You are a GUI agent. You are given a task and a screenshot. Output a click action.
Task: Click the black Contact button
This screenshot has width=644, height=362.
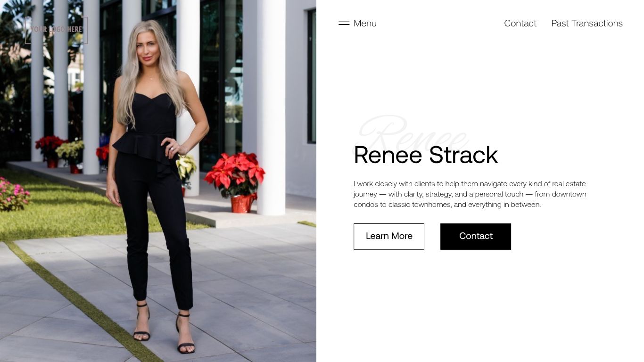[476, 236]
